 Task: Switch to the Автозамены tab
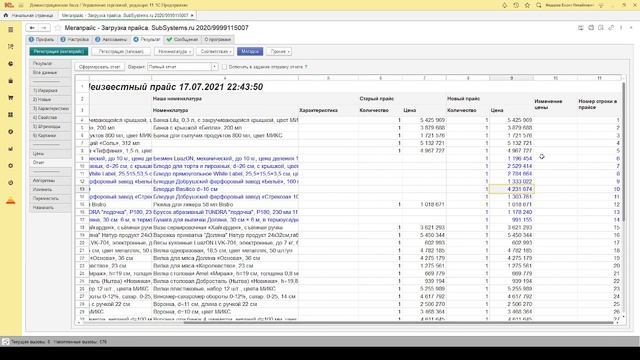coord(111,40)
